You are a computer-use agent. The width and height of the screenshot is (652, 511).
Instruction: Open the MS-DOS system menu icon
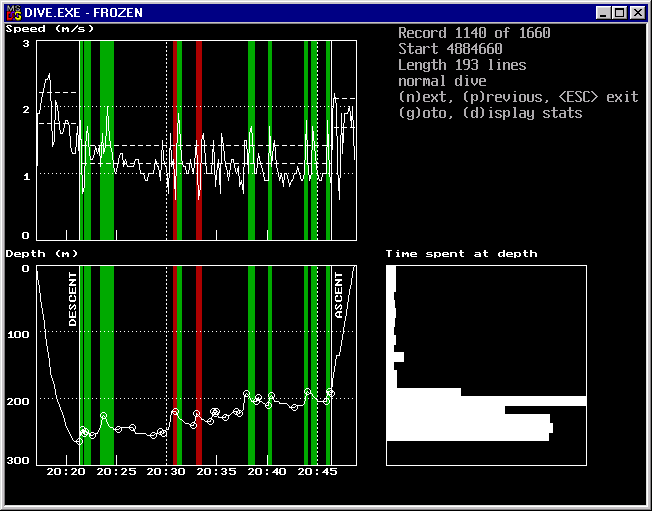[13, 13]
